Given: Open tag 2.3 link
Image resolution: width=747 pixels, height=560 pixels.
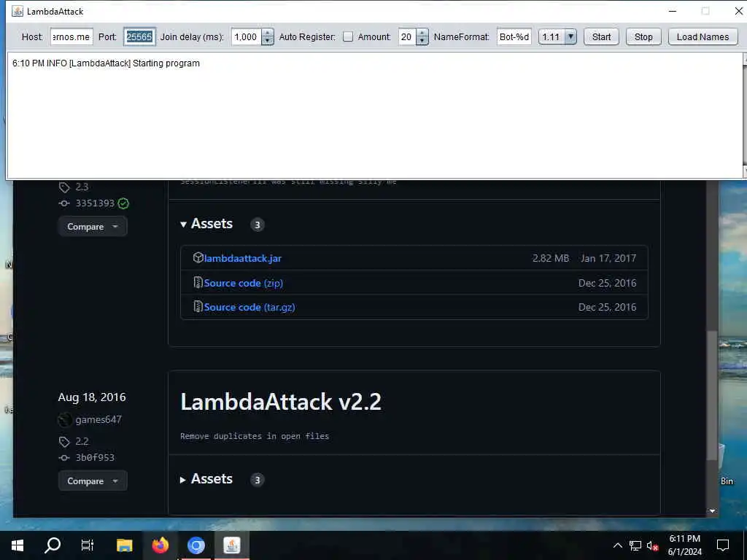Looking at the screenshot, I should tap(82, 187).
